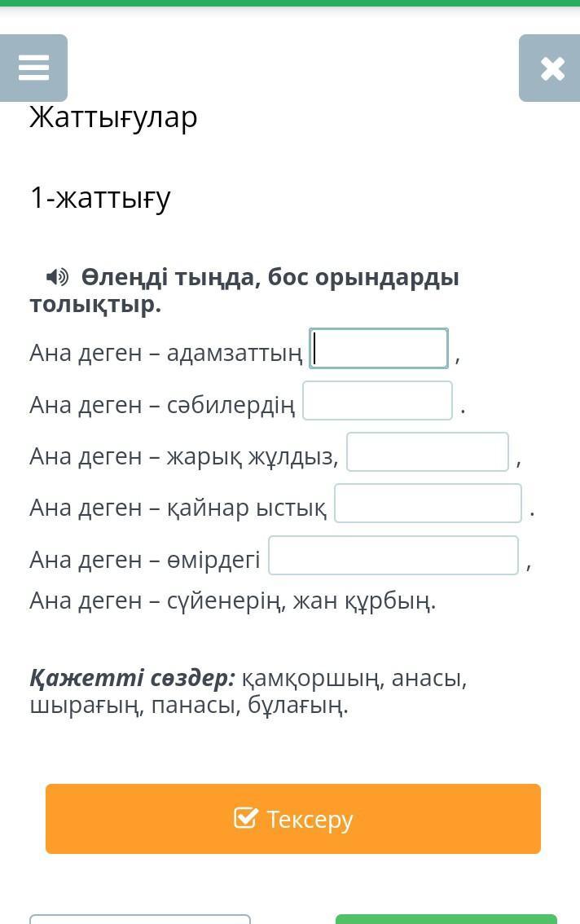Click the word қамқоршың in word list
This screenshot has width=580, height=924.
point(314,678)
